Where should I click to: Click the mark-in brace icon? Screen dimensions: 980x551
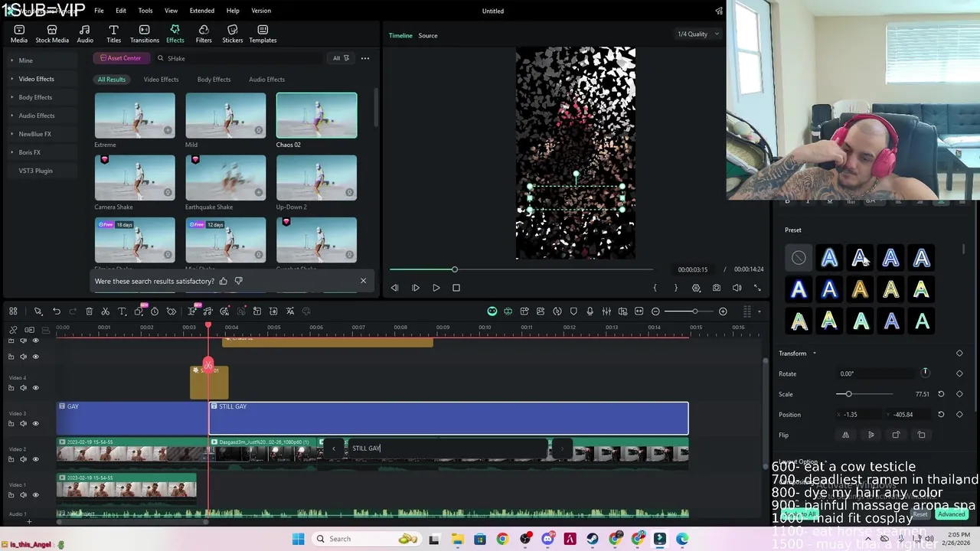[x=655, y=288]
